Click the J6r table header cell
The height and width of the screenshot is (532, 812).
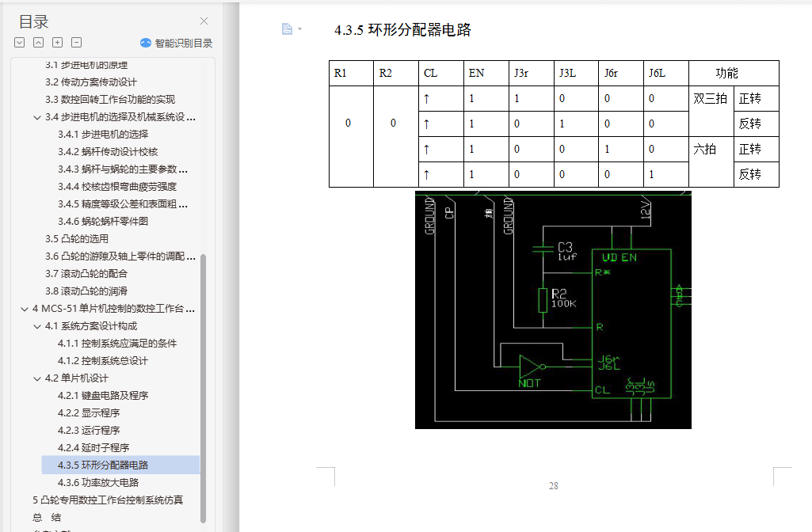click(621, 73)
